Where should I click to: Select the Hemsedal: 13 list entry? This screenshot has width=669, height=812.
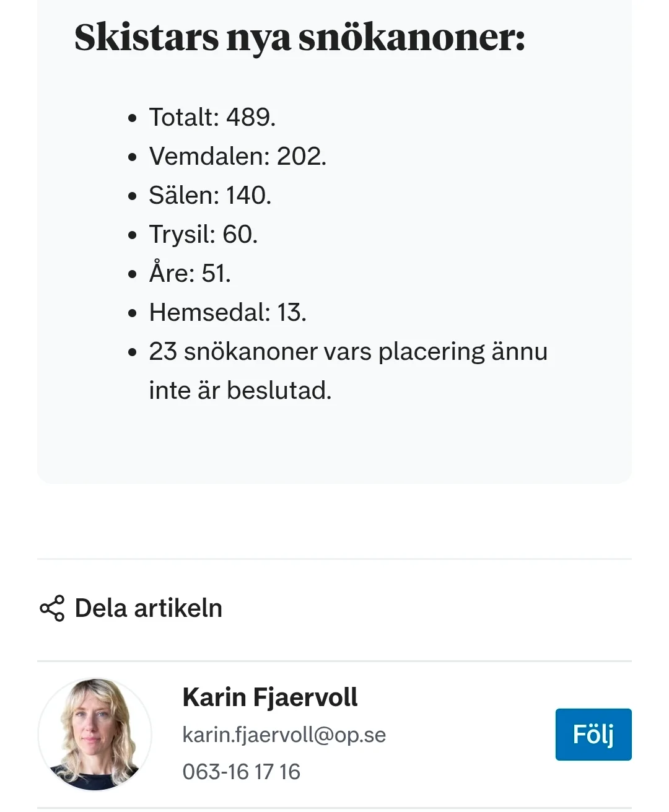coord(227,312)
